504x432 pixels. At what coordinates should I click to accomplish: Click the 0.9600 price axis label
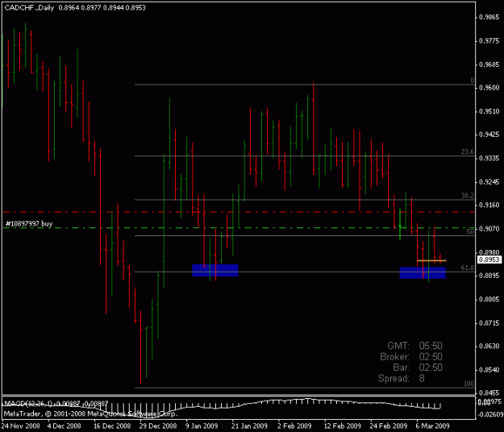489,88
